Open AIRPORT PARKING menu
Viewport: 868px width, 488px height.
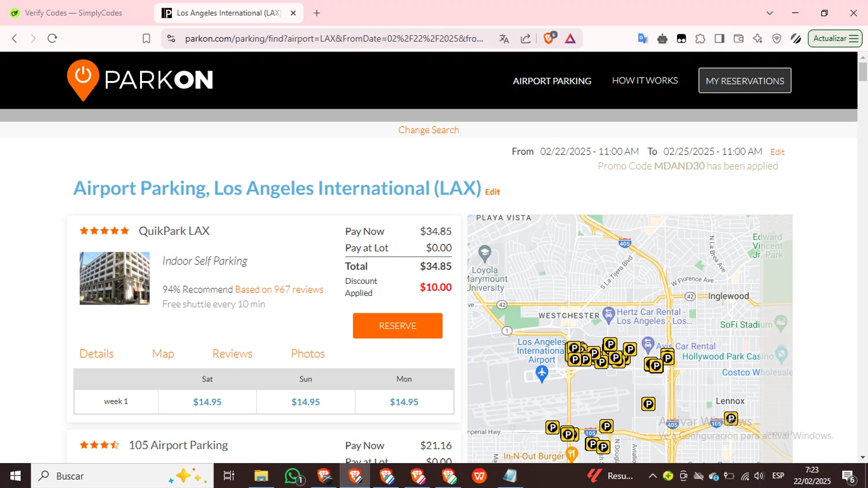tap(552, 81)
